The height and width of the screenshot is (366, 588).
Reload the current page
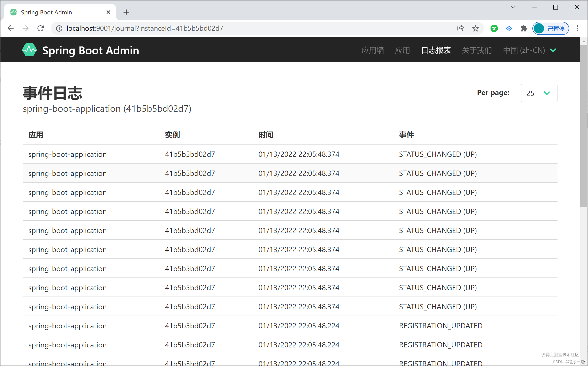coord(41,28)
